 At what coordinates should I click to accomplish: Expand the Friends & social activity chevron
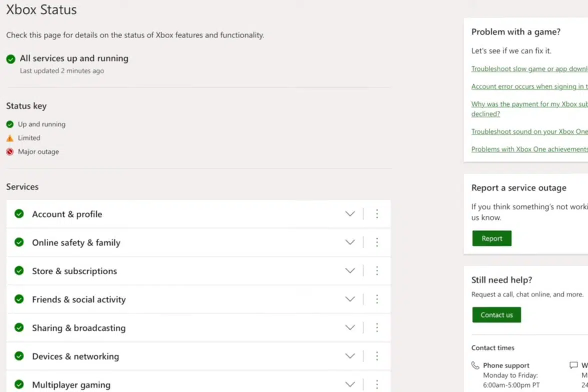[350, 299]
